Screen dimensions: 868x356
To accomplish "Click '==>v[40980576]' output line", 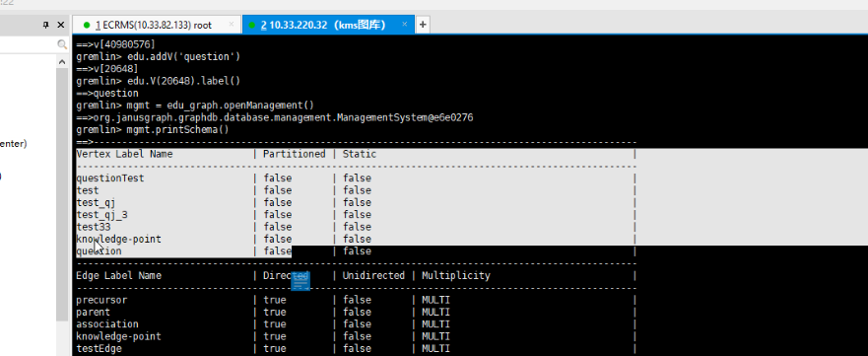I will [x=115, y=44].
